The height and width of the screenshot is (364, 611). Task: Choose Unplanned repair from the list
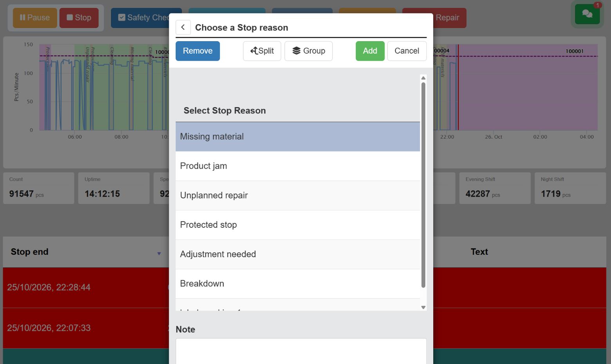[x=298, y=195]
